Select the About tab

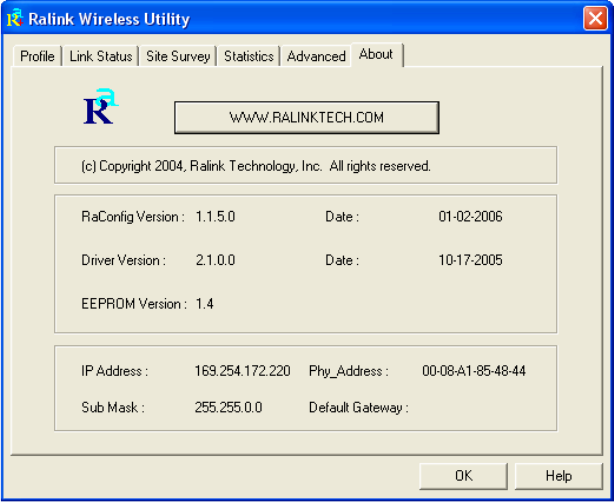pyautogui.click(x=376, y=54)
